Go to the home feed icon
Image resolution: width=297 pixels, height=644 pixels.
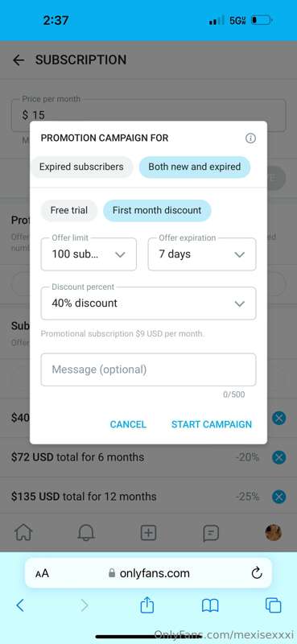(23, 533)
